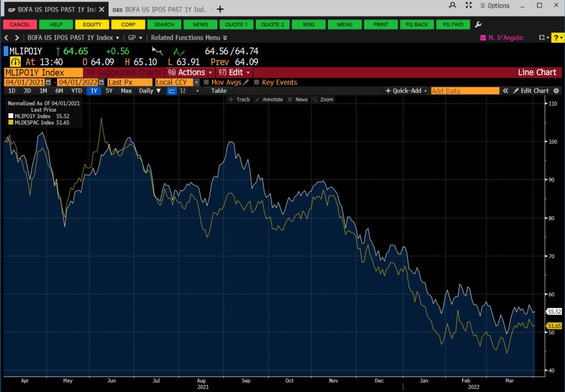
Task: Enable the Track crosshair tool
Action: click(239, 99)
